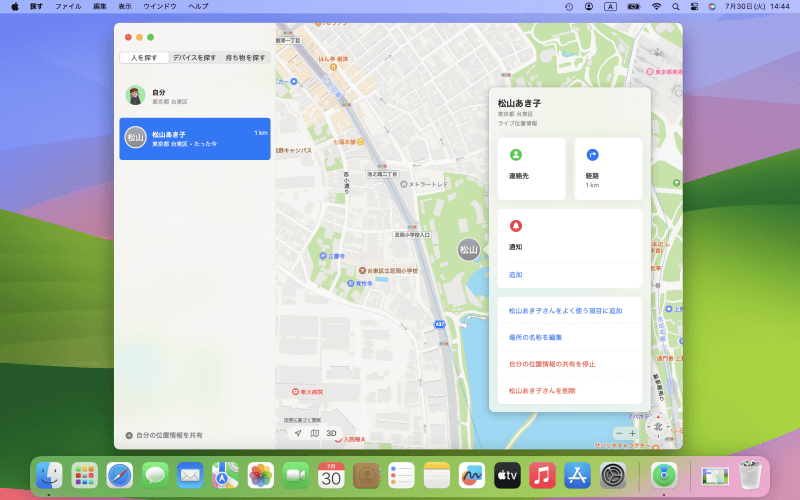Click the plus icon beside 自分の位置情報を共有

[129, 435]
